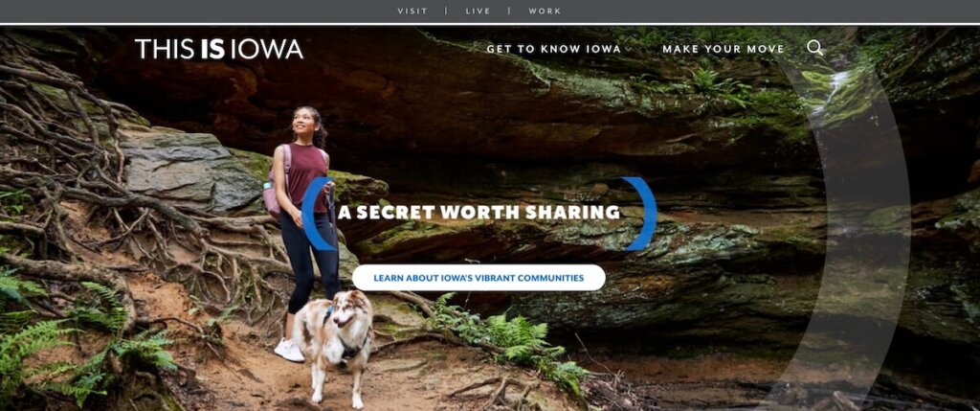Select Visit in the top bar
Viewport: 980px width, 411px height.
click(x=412, y=11)
